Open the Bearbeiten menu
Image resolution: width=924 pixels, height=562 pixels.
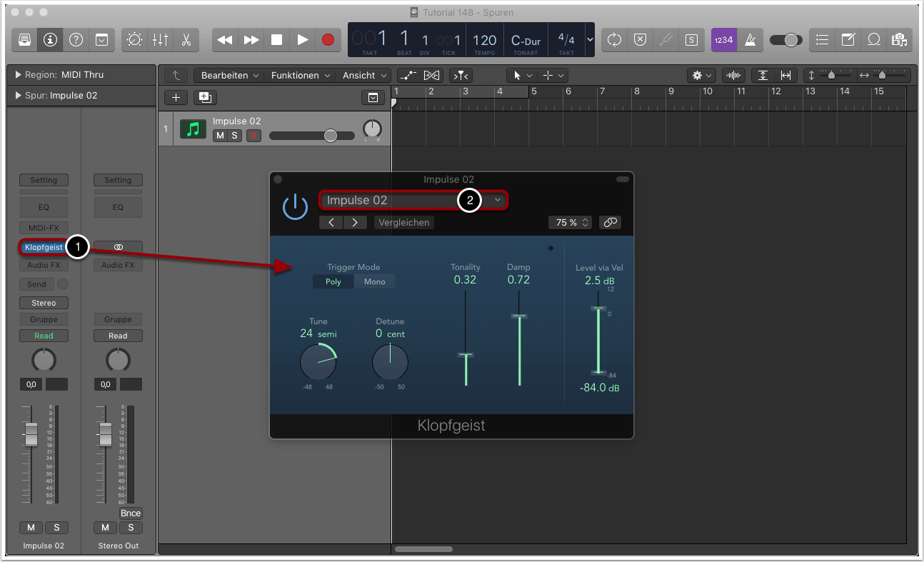[x=229, y=75]
